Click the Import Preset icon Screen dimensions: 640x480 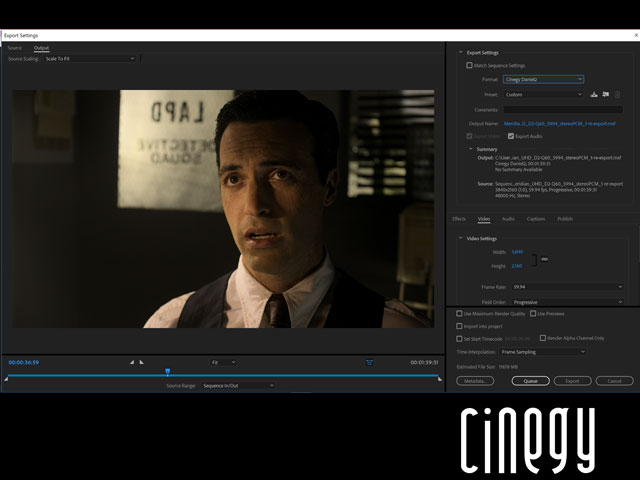point(606,95)
